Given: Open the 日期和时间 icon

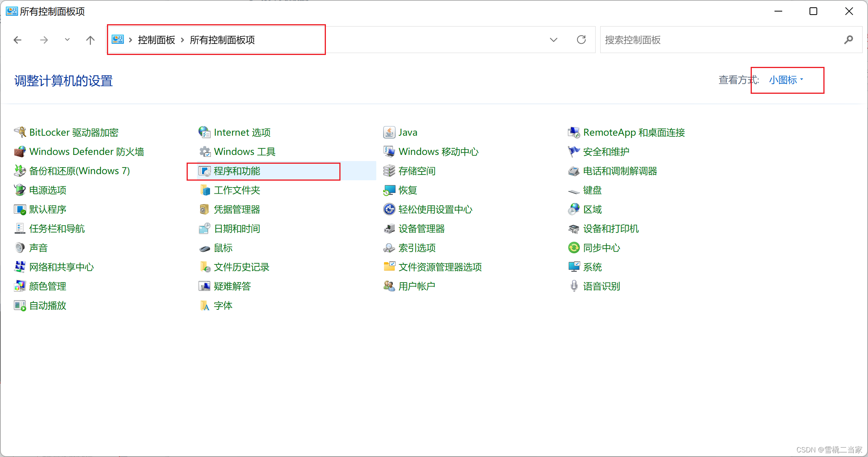Looking at the screenshot, I should coord(205,228).
